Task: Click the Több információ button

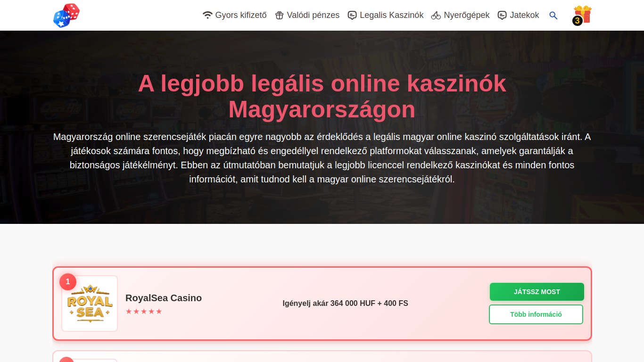Action: click(536, 314)
